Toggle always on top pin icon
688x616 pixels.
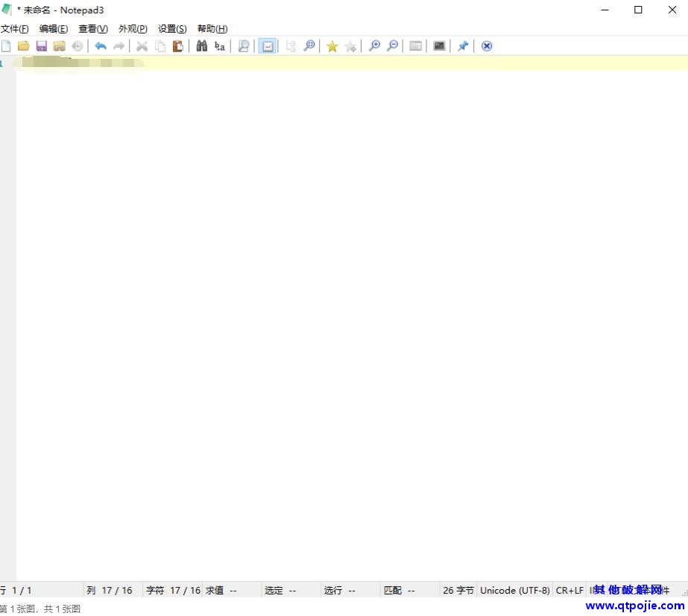coord(463,46)
